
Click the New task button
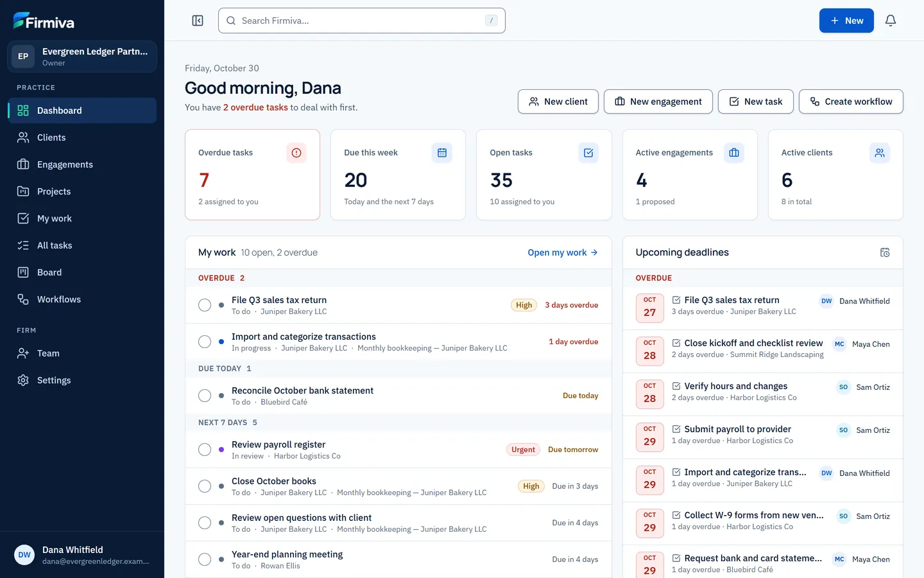tap(756, 101)
